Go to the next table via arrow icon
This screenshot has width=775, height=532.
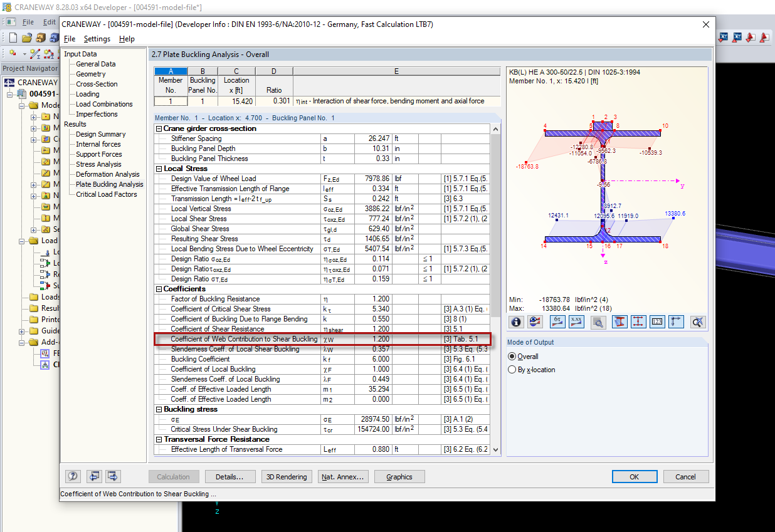coord(113,476)
